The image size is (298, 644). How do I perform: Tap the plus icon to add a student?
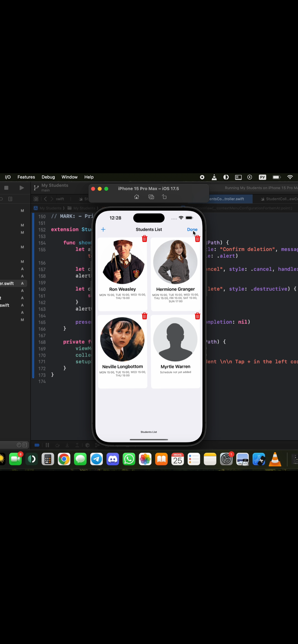tap(103, 229)
